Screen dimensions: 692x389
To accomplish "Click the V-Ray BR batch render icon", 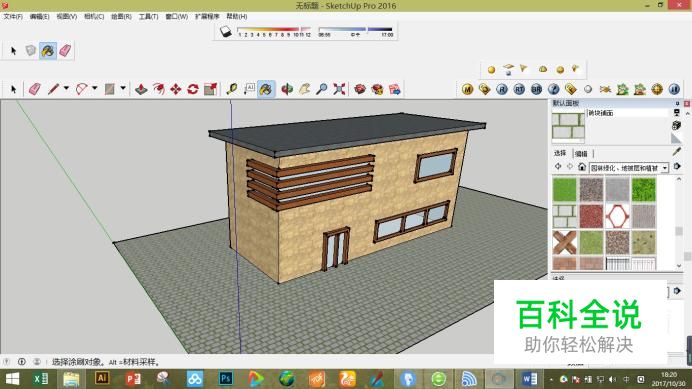I will (536, 89).
